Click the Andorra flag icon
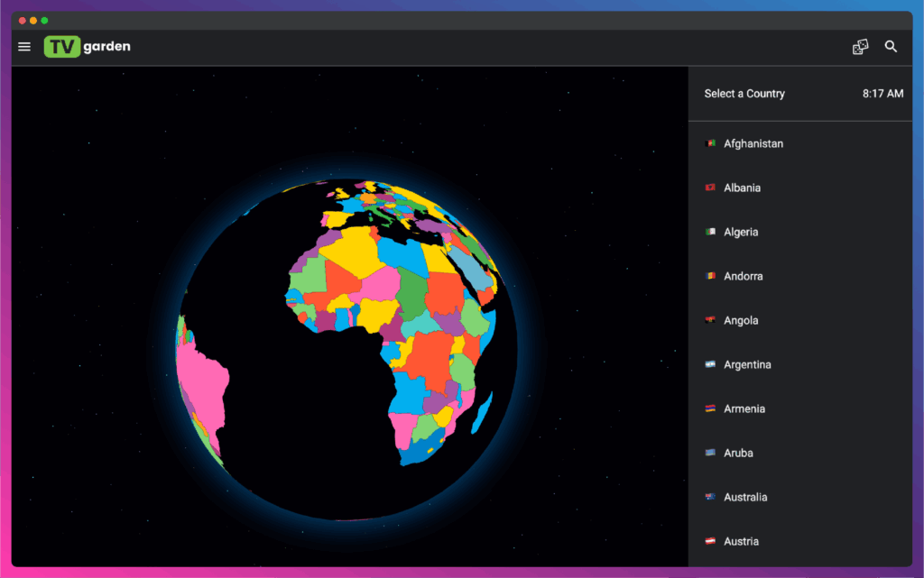 click(x=710, y=276)
